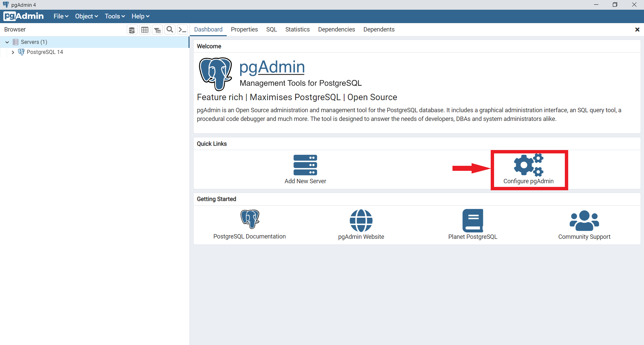Switch to the Dashboard tab
The image size is (644, 345).
208,29
